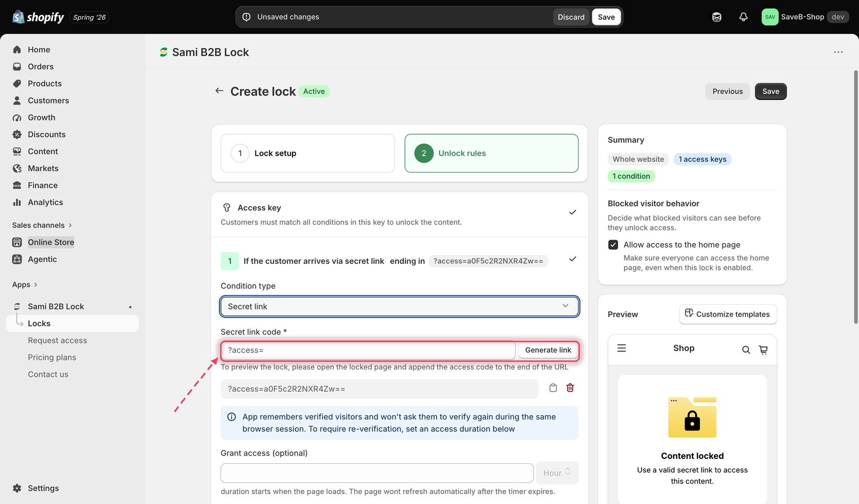859x504 pixels.
Task: Click the Unsaved changes alert icon
Action: click(246, 17)
